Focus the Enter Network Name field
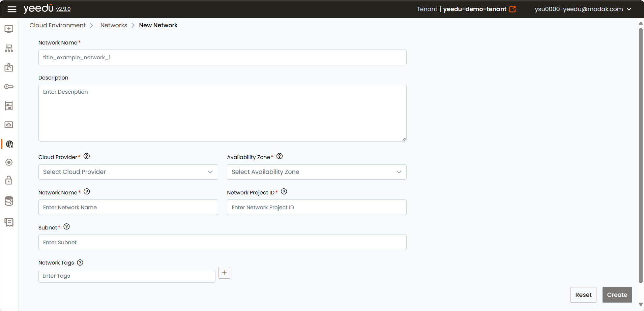Image resolution: width=644 pixels, height=311 pixels. click(128, 207)
